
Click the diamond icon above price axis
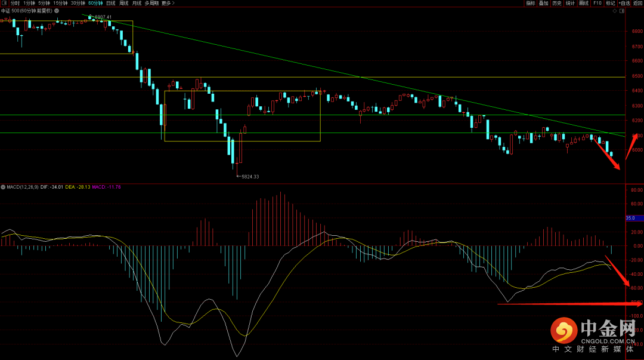(615, 11)
